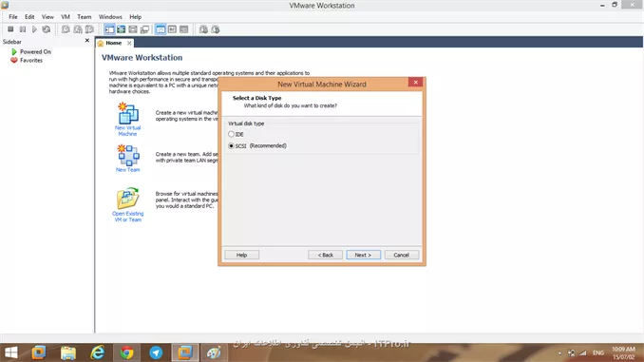Screen dimensions: 644x362
Task: Click the 'Powered On' sidebar entry
Action: tap(35, 51)
